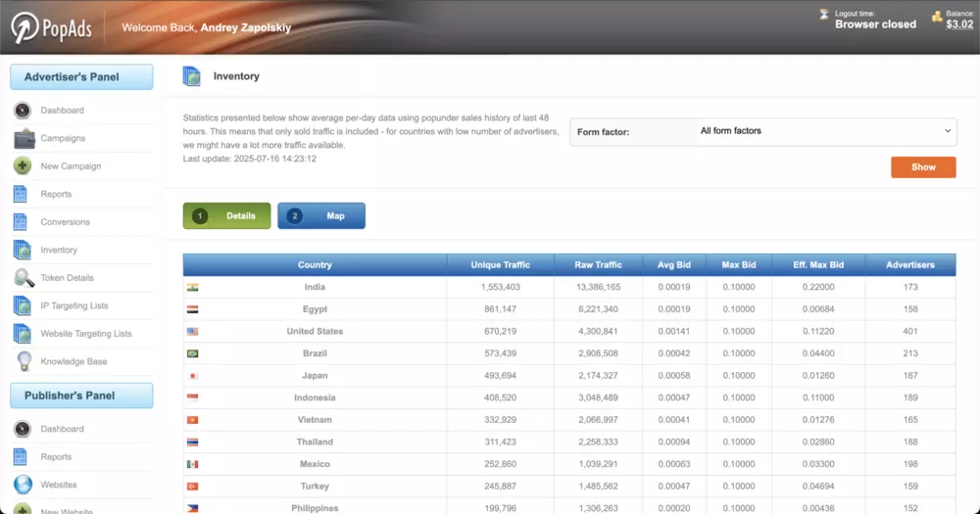Click the Browser closed logout text
The height and width of the screenshot is (514, 980).
[875, 24]
